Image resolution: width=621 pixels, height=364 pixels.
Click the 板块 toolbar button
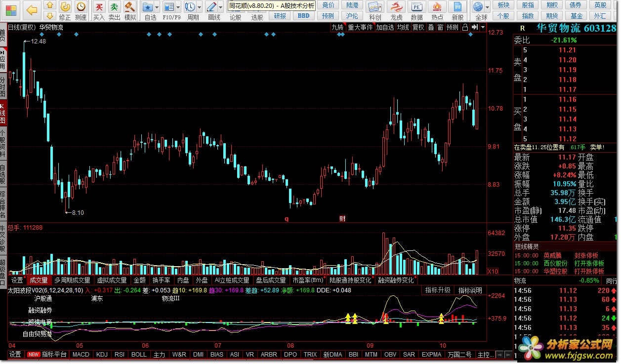pyautogui.click(x=503, y=5)
